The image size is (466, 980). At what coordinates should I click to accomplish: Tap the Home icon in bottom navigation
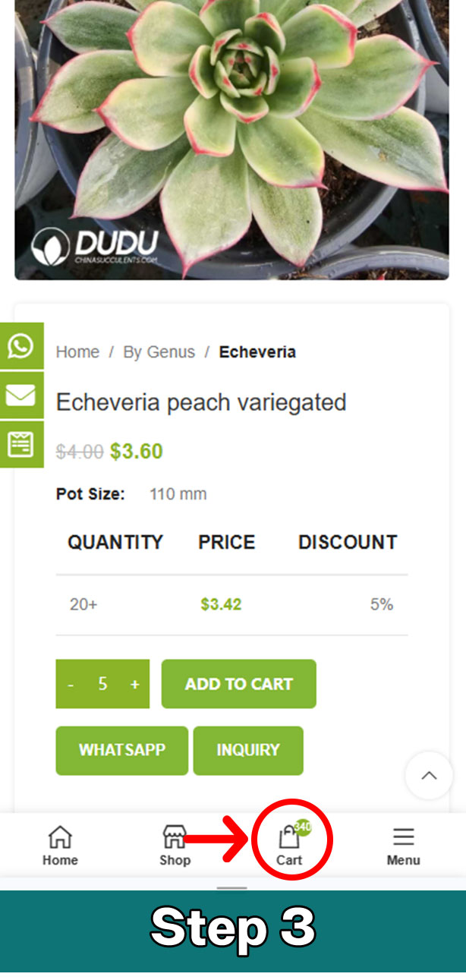[x=60, y=838]
